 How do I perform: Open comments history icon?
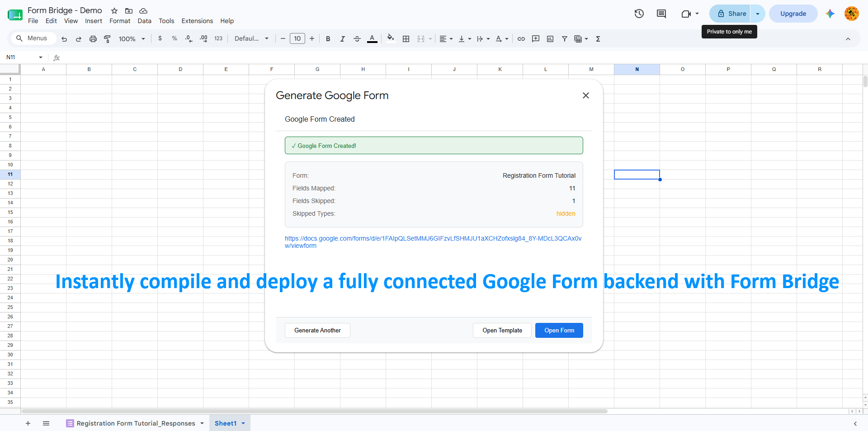pyautogui.click(x=661, y=14)
